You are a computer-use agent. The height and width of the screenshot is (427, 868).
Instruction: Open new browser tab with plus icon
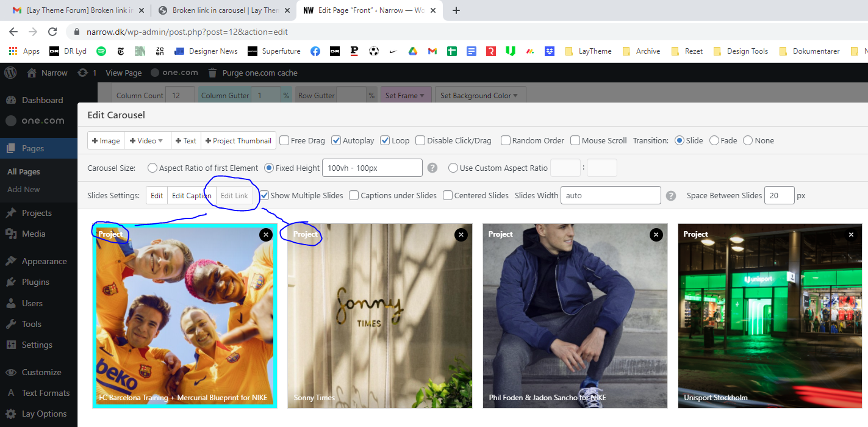click(x=456, y=10)
